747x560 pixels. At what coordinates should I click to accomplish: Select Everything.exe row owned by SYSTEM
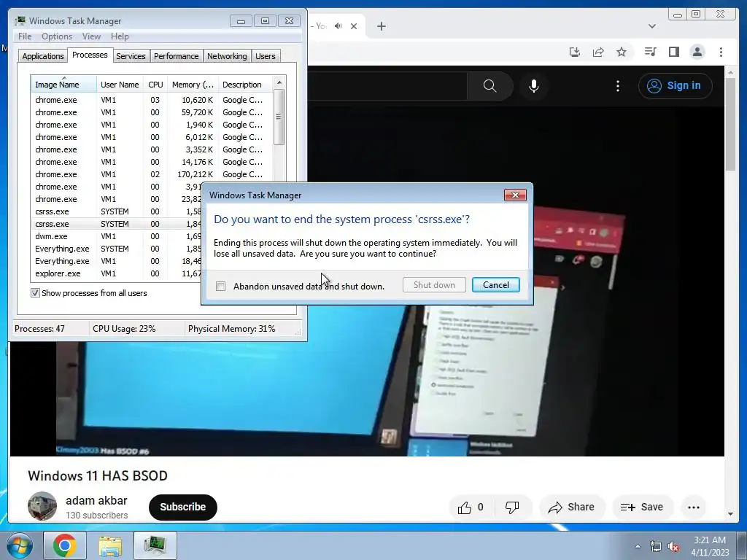pos(117,249)
